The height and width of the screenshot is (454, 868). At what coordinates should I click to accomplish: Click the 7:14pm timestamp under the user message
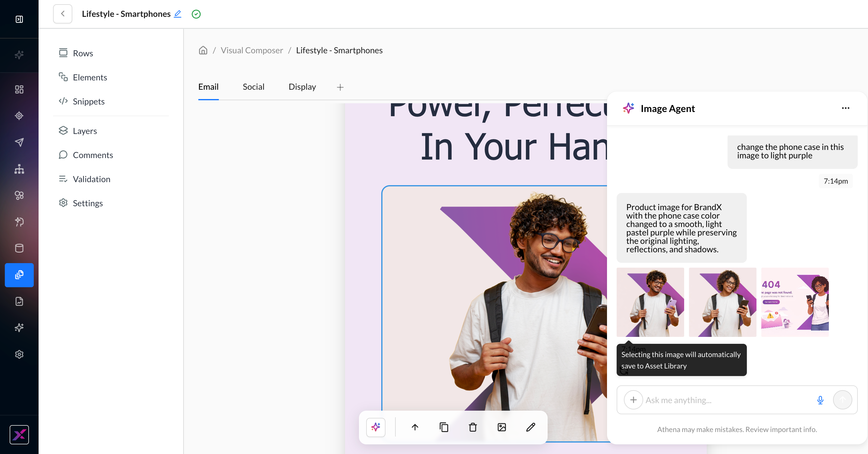tap(836, 181)
